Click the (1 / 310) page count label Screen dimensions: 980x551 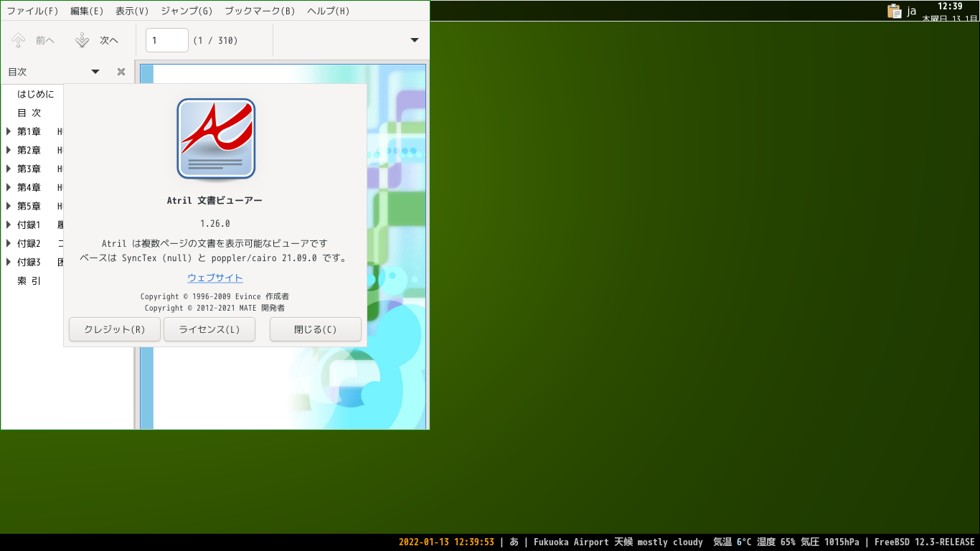(x=215, y=40)
